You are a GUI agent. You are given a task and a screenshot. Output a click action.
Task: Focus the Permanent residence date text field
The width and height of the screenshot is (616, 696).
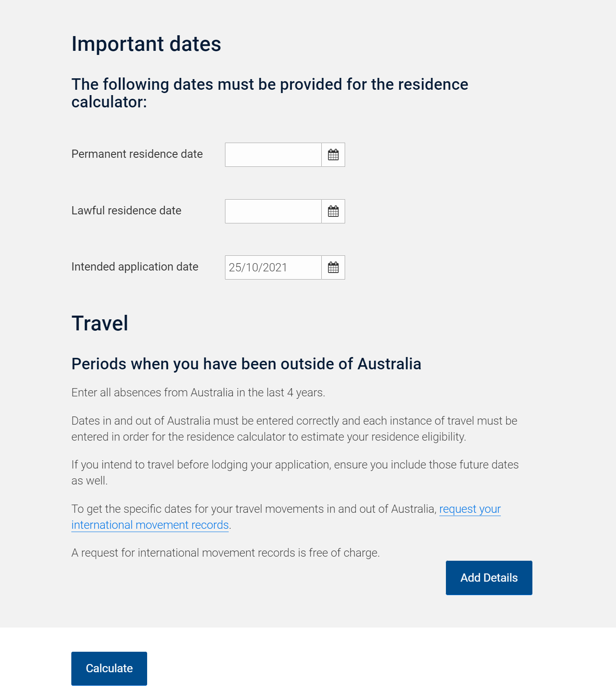coord(273,155)
